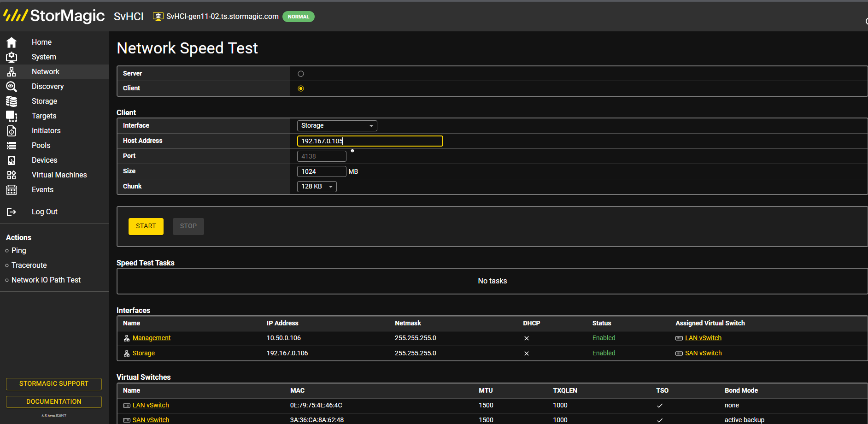
Task: Click the System icon in sidebar
Action: click(12, 57)
